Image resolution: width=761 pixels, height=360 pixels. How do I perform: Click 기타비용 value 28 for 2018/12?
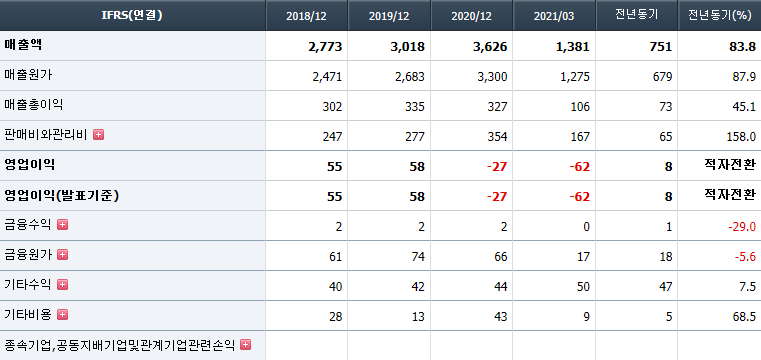point(335,317)
